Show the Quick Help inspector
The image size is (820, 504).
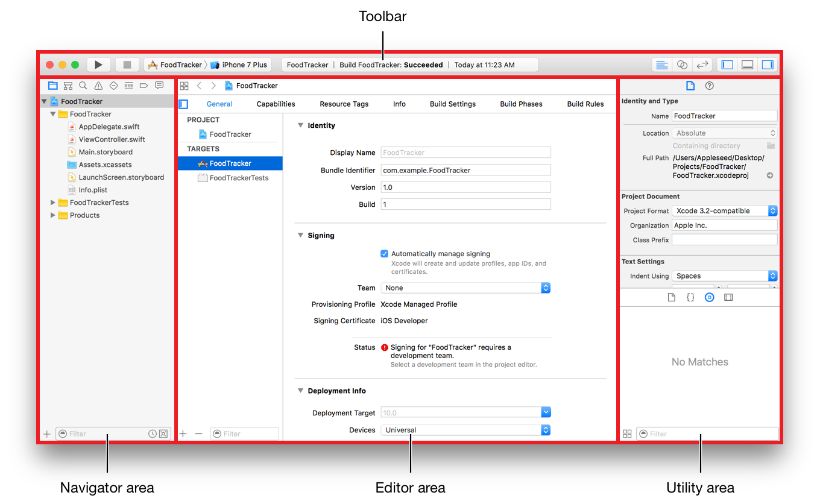point(710,86)
